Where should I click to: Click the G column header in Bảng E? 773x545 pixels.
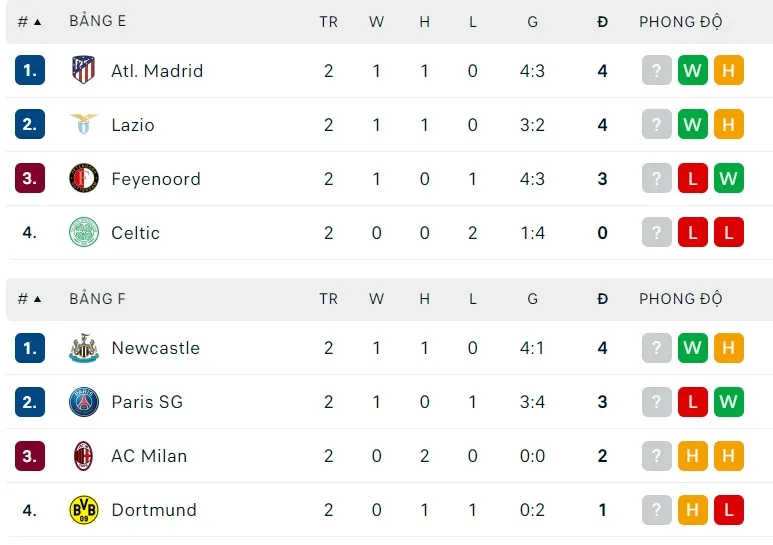click(532, 21)
